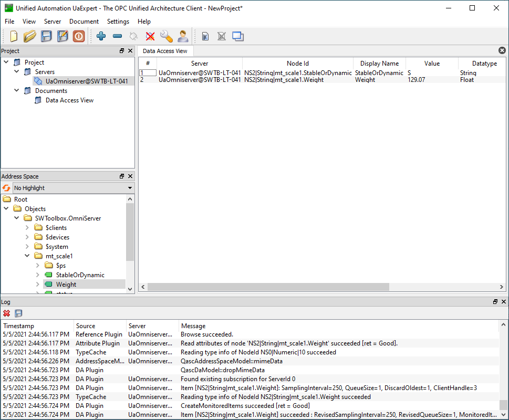Open server Properties with the wrench icon
The width and height of the screenshot is (509, 420).
167,36
